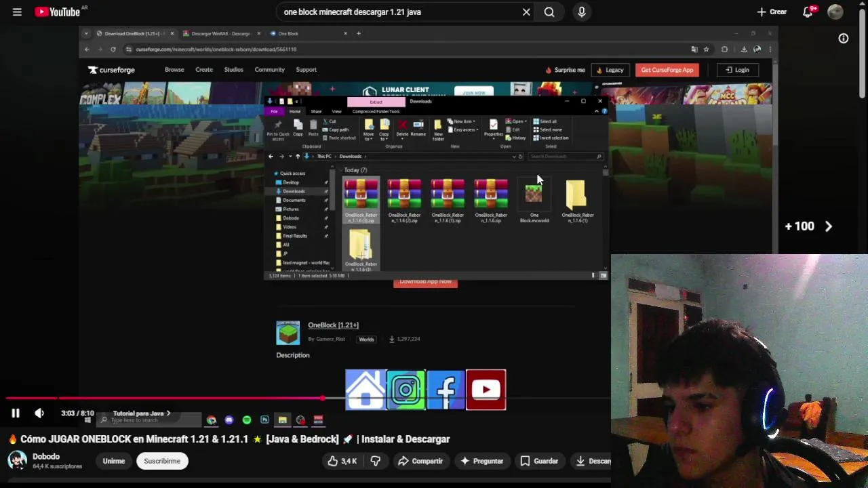The image size is (868, 488).
Task: Expand New item dropdown
Action: [463, 121]
